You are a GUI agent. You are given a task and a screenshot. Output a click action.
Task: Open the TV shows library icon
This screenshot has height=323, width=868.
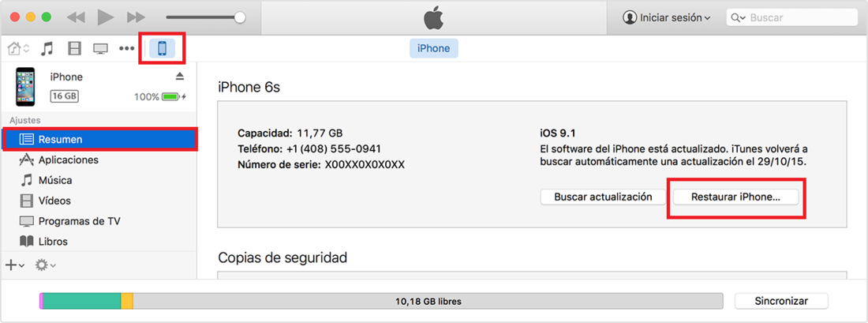point(100,49)
